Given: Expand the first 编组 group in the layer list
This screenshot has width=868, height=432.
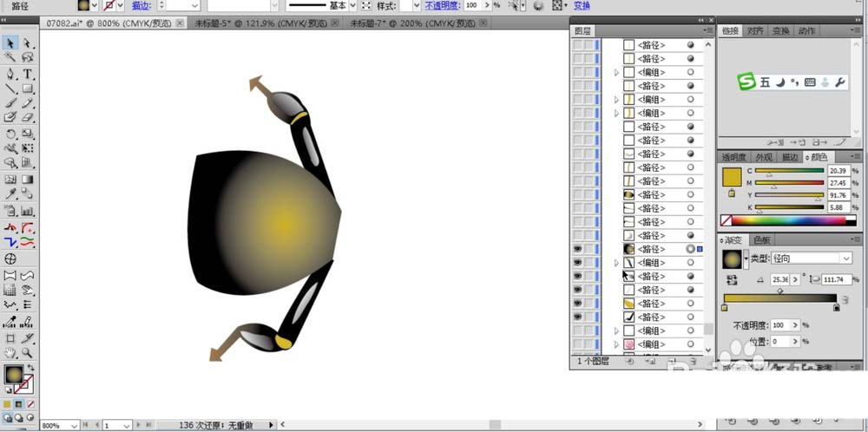Looking at the screenshot, I should (616, 72).
